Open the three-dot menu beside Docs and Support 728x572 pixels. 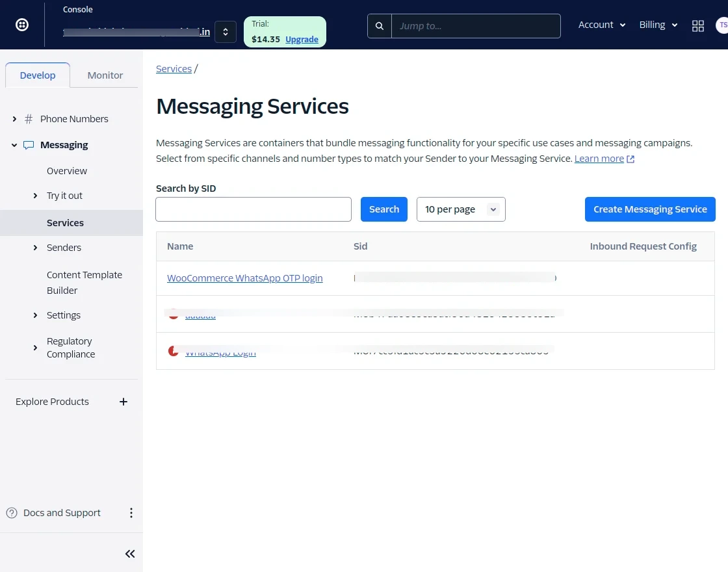(131, 513)
